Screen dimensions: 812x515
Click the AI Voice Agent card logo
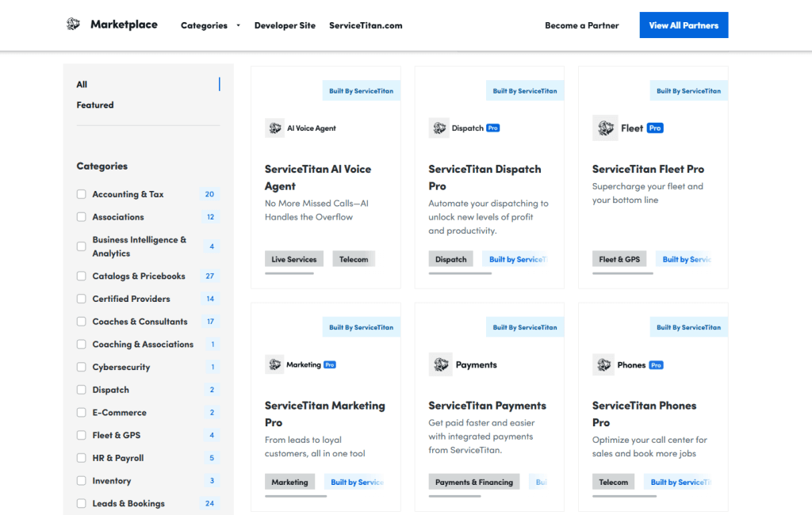click(x=275, y=128)
